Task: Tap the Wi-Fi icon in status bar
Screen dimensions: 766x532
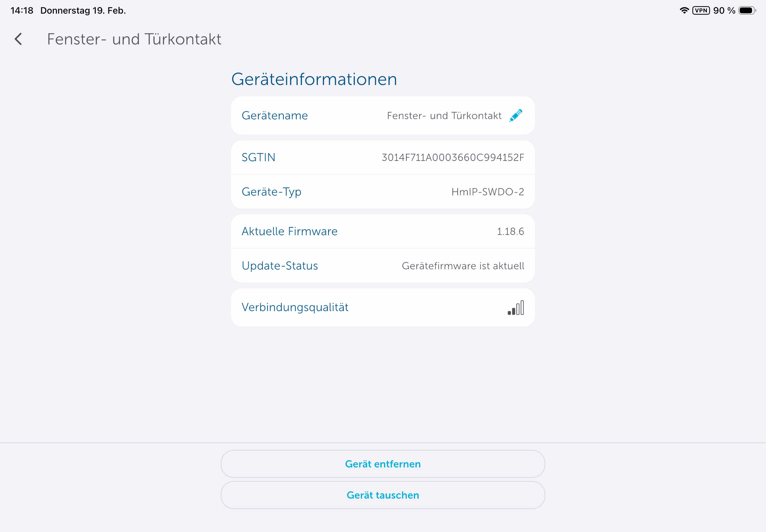Action: [x=684, y=10]
